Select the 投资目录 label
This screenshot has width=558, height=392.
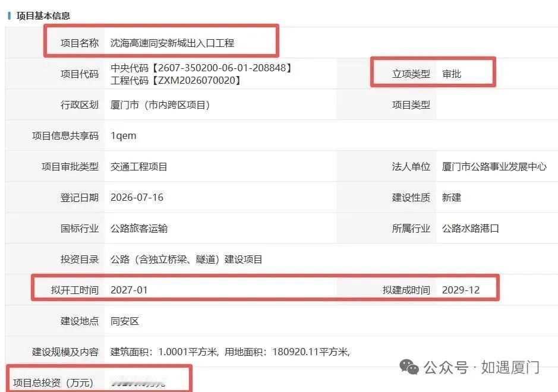click(80, 260)
